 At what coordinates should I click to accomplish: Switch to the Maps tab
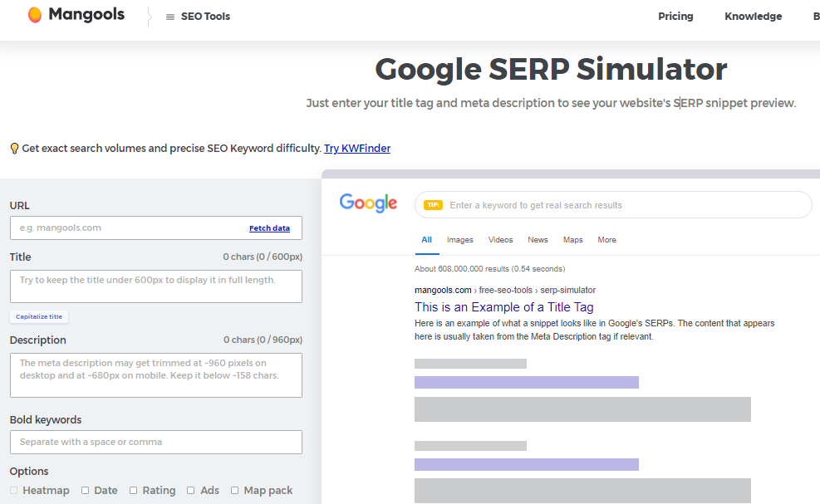click(x=572, y=239)
